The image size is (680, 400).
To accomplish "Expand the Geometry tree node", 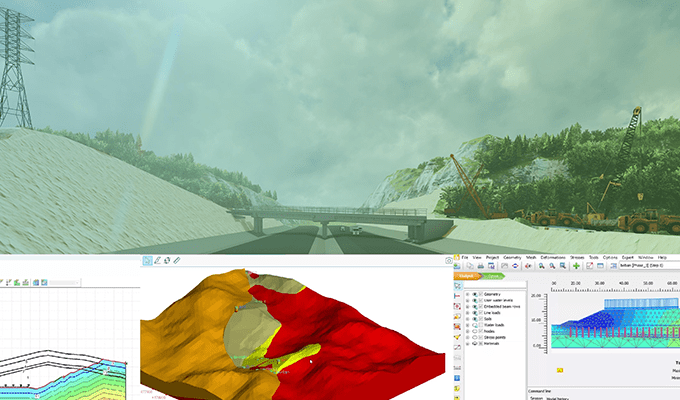I will pos(468,294).
